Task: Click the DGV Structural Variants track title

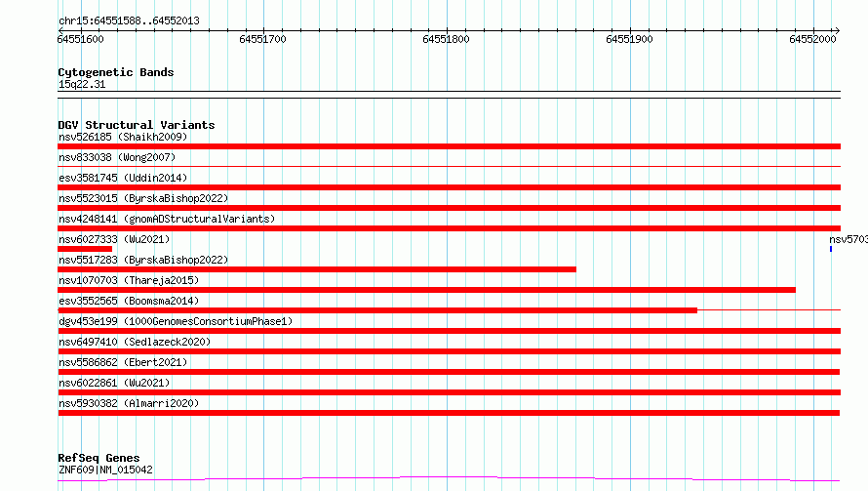Action: tap(137, 125)
